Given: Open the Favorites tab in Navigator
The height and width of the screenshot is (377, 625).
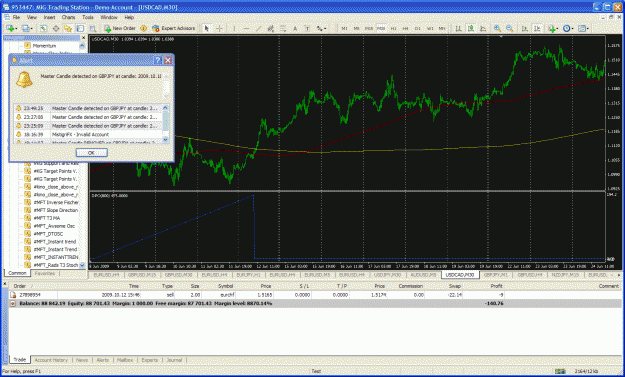Looking at the screenshot, I should point(45,273).
